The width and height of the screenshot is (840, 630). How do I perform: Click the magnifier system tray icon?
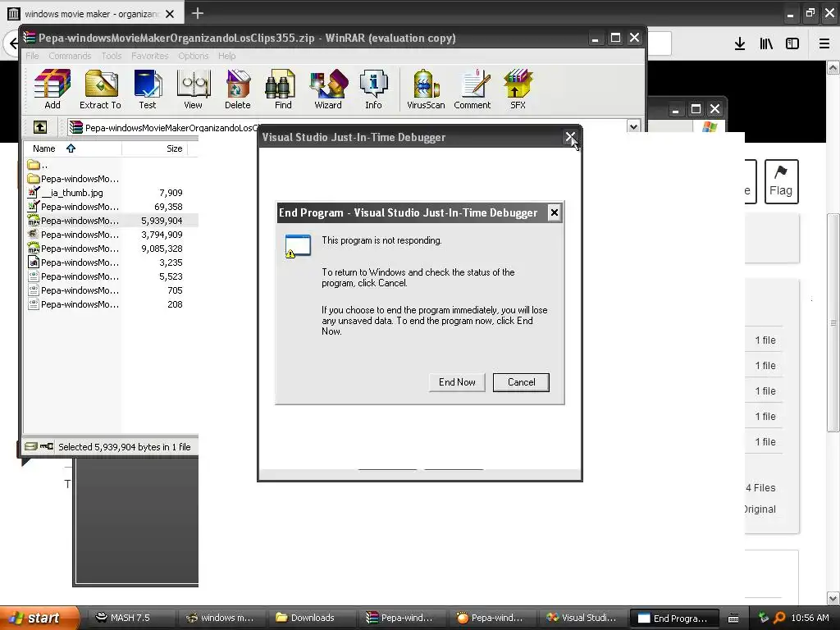point(779,618)
